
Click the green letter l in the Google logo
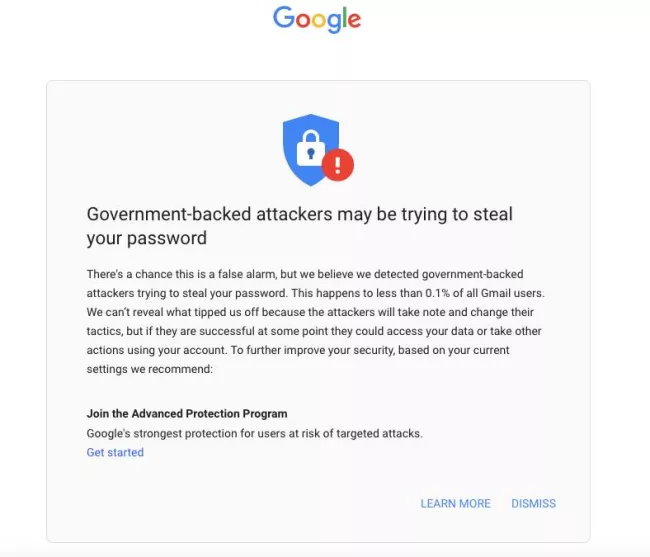[343, 18]
